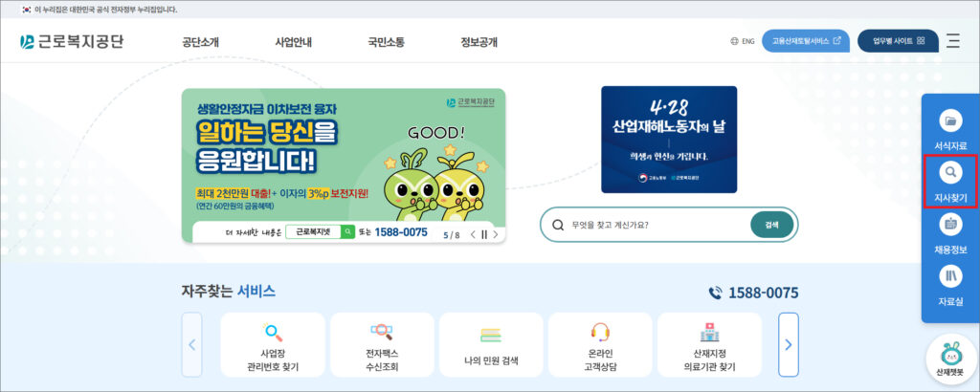Show the next banner slide

tap(496, 234)
